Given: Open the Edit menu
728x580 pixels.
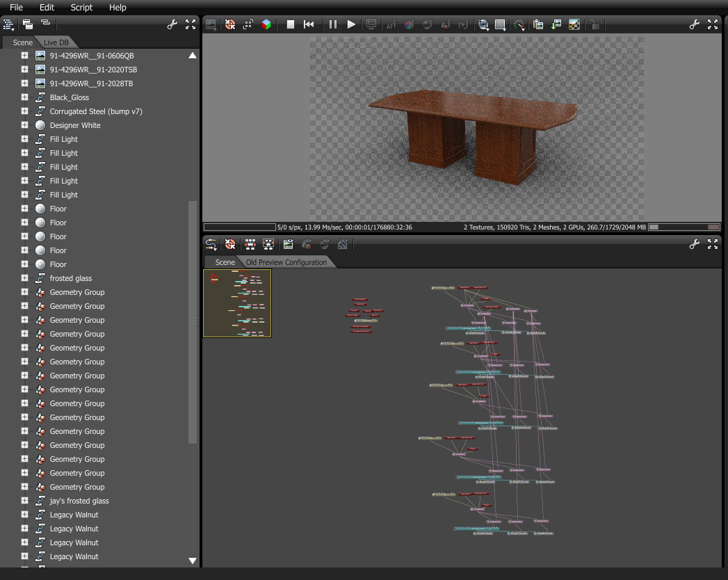Looking at the screenshot, I should tap(47, 8).
